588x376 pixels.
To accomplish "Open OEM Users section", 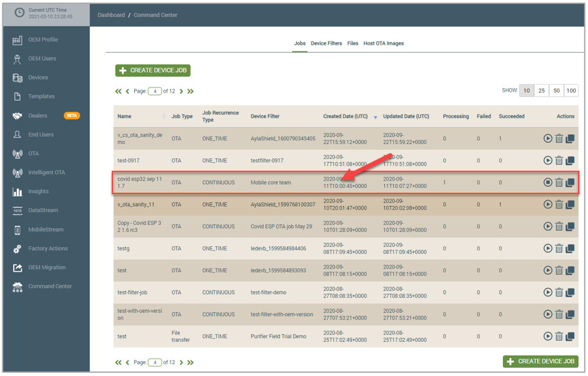I will click(x=42, y=58).
